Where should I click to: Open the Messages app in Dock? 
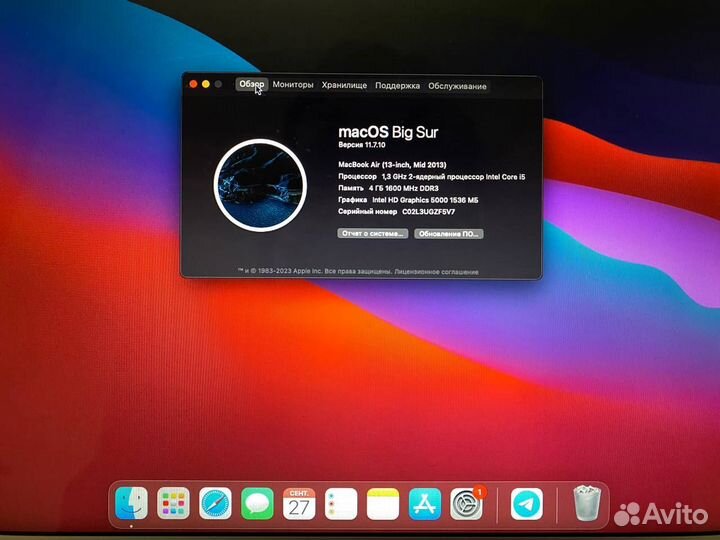(257, 503)
